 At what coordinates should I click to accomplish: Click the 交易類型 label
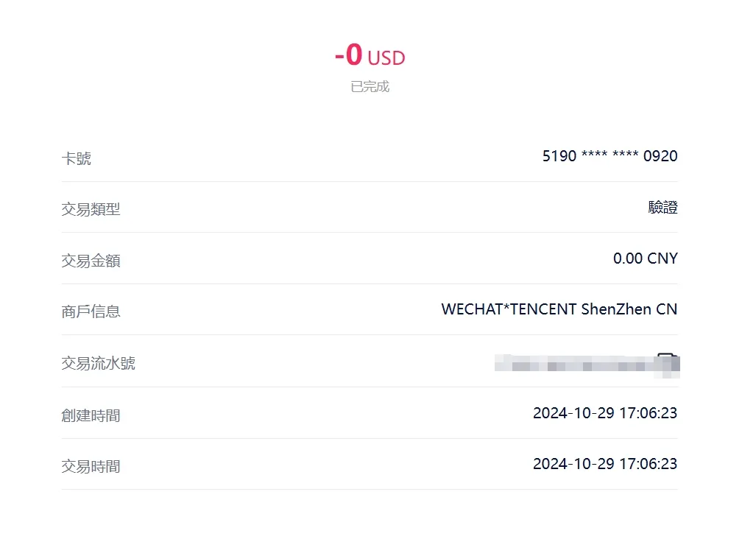point(91,209)
